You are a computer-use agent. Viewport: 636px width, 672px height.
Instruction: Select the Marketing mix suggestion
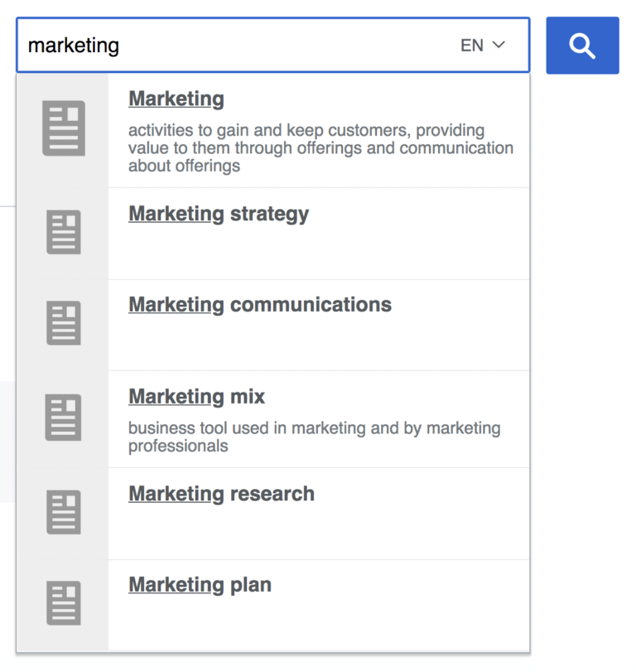pyautogui.click(x=195, y=397)
